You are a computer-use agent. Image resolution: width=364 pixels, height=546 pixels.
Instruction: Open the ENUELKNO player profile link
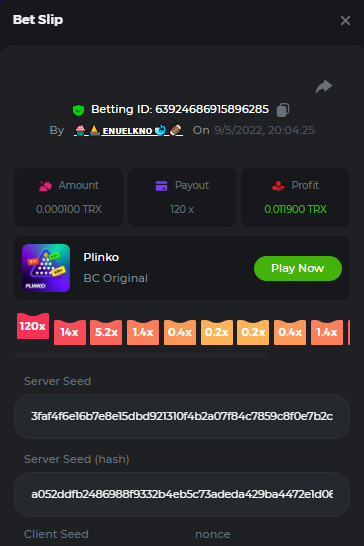click(128, 131)
